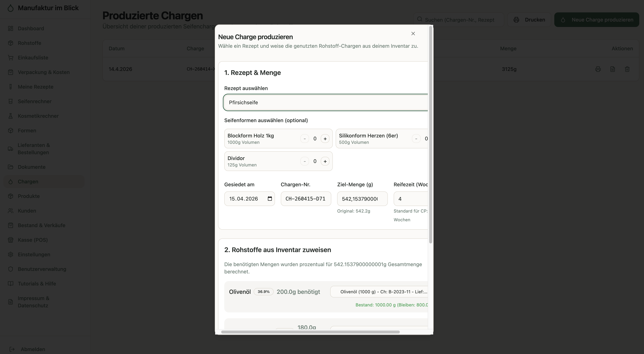Click the Aktionen column header
The width and height of the screenshot is (644, 354).
[x=622, y=48]
